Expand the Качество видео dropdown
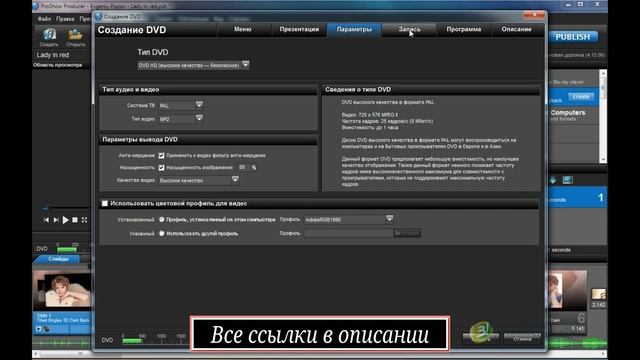This screenshot has width=640, height=360. (235, 180)
